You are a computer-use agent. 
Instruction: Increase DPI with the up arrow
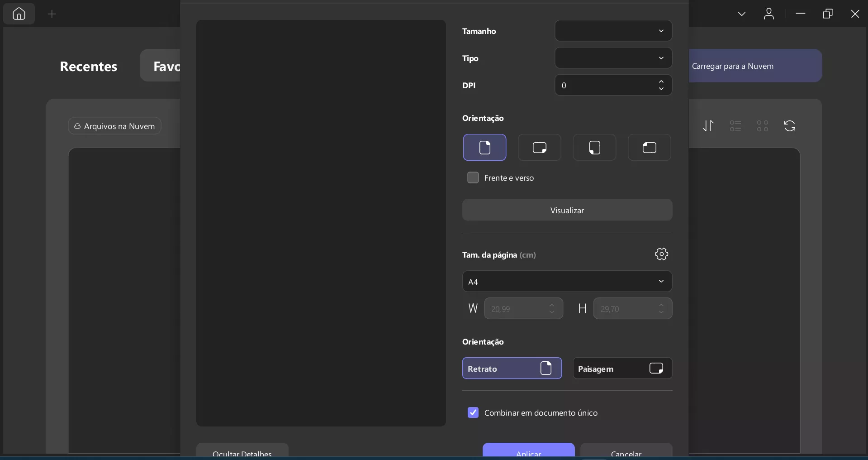point(661,82)
